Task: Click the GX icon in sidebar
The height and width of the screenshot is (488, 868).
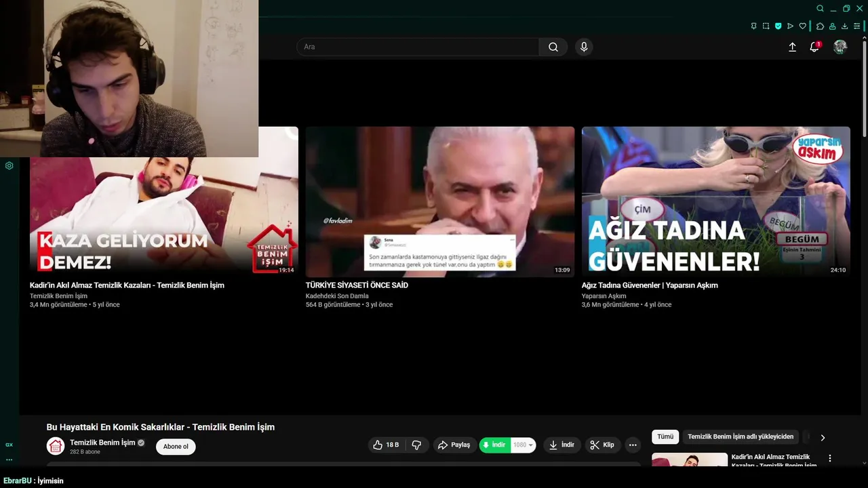Action: (9, 445)
